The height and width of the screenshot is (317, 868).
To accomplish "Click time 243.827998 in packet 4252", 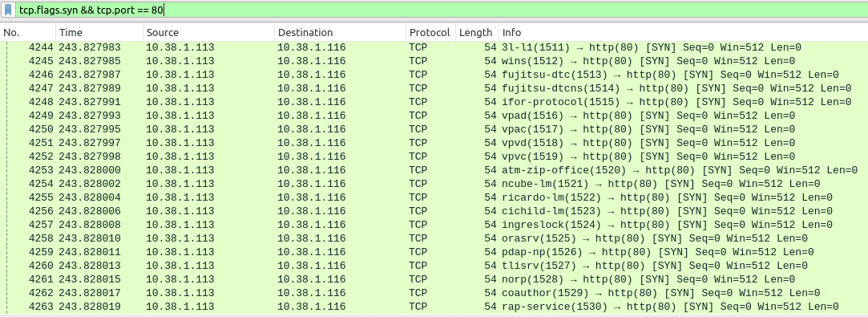I will click(x=90, y=156).
